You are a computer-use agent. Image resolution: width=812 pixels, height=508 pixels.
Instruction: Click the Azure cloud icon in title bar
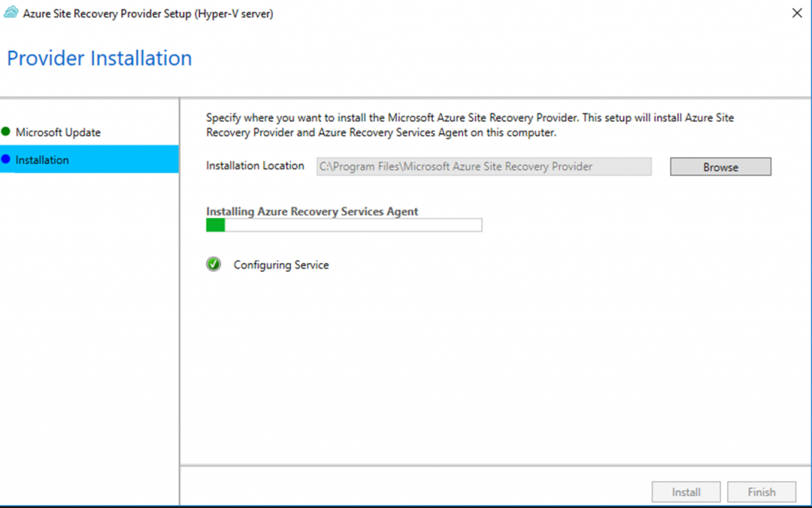[11, 13]
